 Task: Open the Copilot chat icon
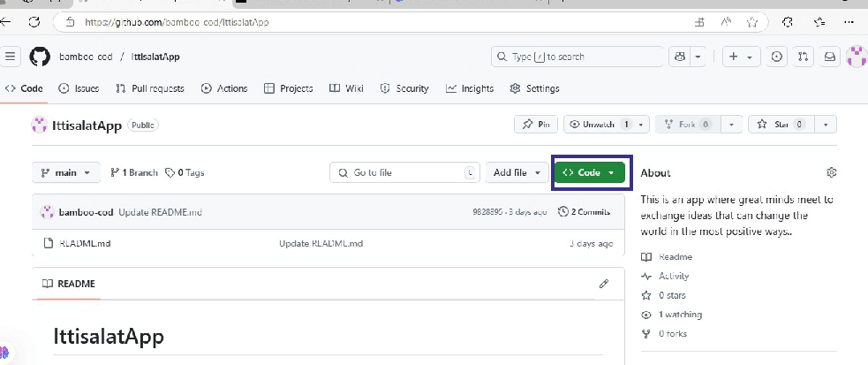[680, 57]
